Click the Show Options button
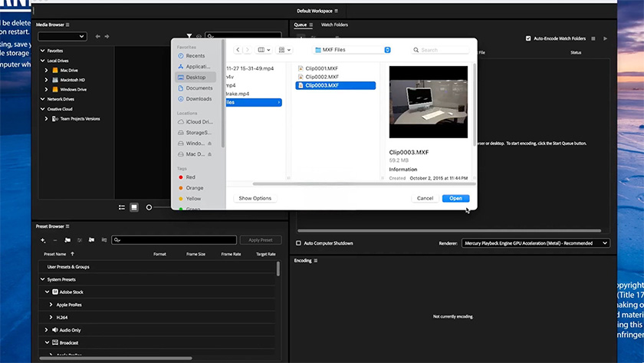 click(x=255, y=198)
